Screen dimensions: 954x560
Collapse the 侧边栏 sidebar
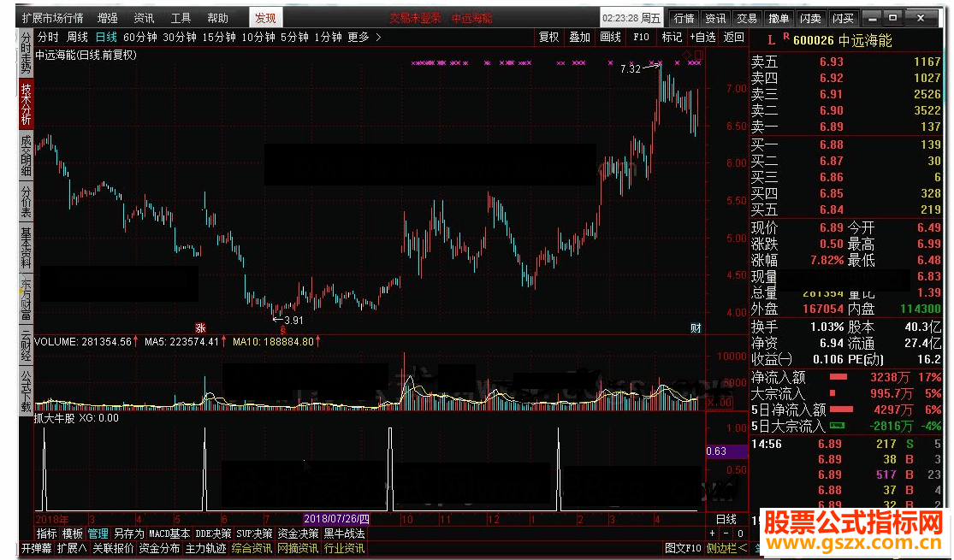[x=727, y=548]
